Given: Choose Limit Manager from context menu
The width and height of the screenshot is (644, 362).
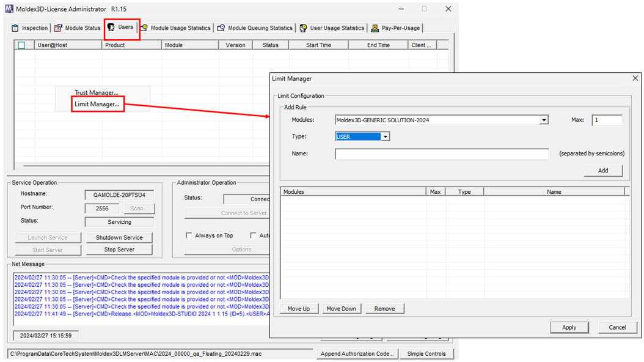Looking at the screenshot, I should (x=97, y=104).
